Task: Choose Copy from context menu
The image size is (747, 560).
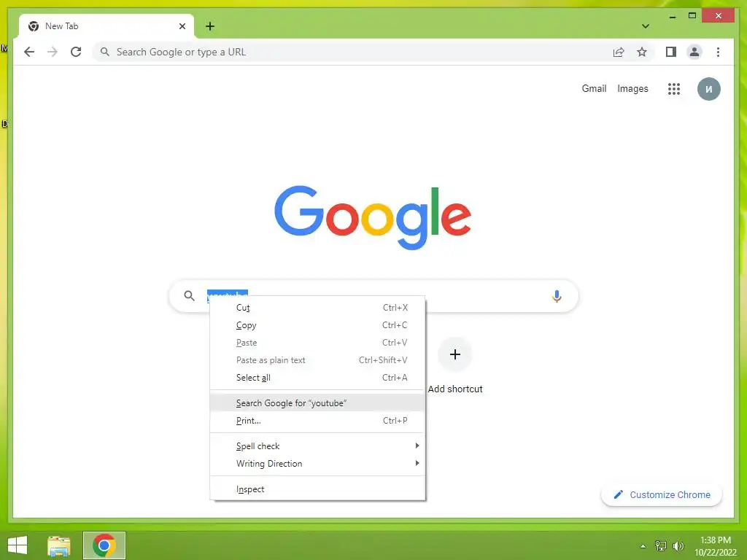Action: (x=317, y=325)
